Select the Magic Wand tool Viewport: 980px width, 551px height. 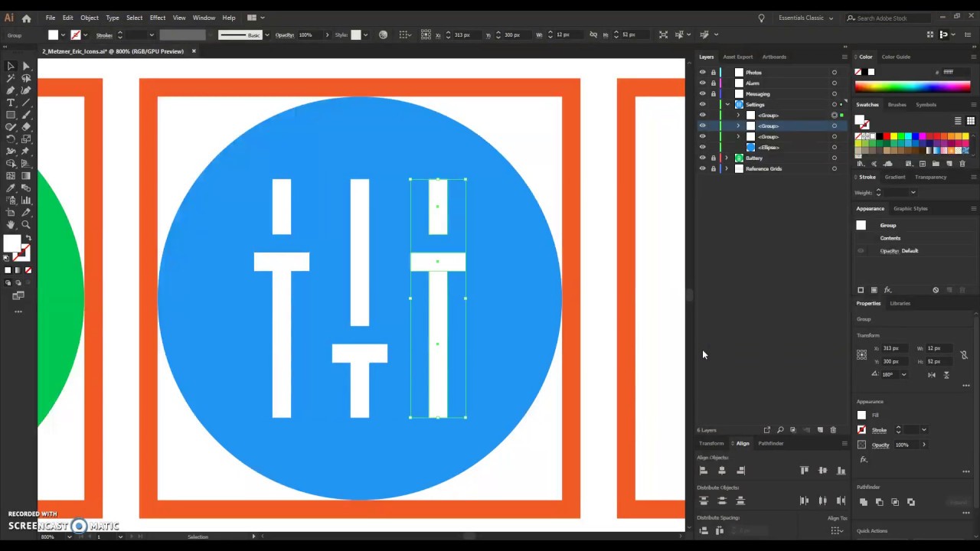11,78
